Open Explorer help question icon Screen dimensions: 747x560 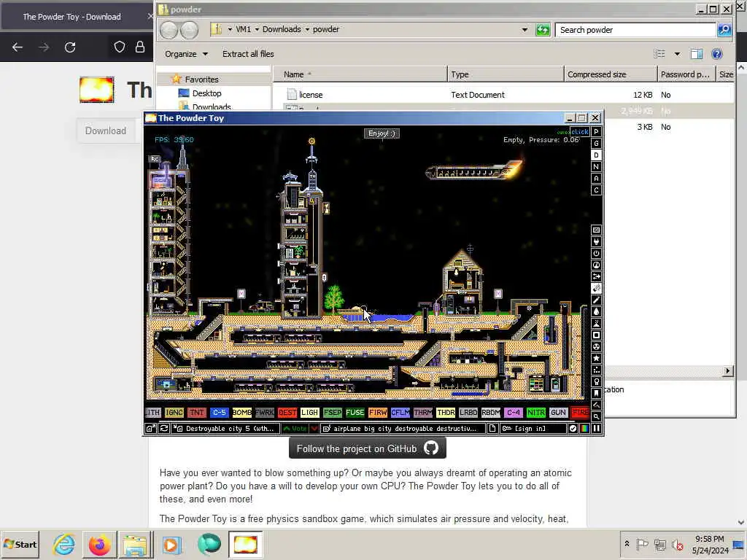717,54
